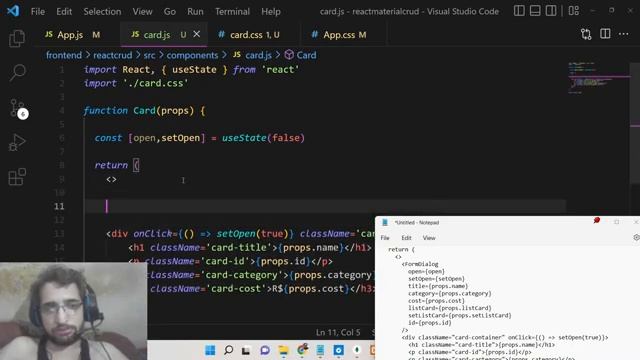Open Customize Layout icon
640x360 pixels.
pos(573,11)
